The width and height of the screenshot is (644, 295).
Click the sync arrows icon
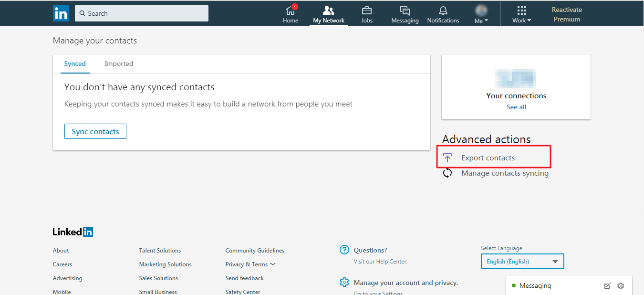pyautogui.click(x=447, y=173)
